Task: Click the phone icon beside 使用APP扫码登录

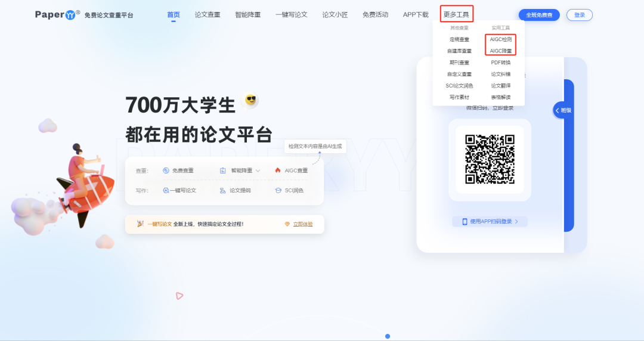Action: [x=465, y=221]
